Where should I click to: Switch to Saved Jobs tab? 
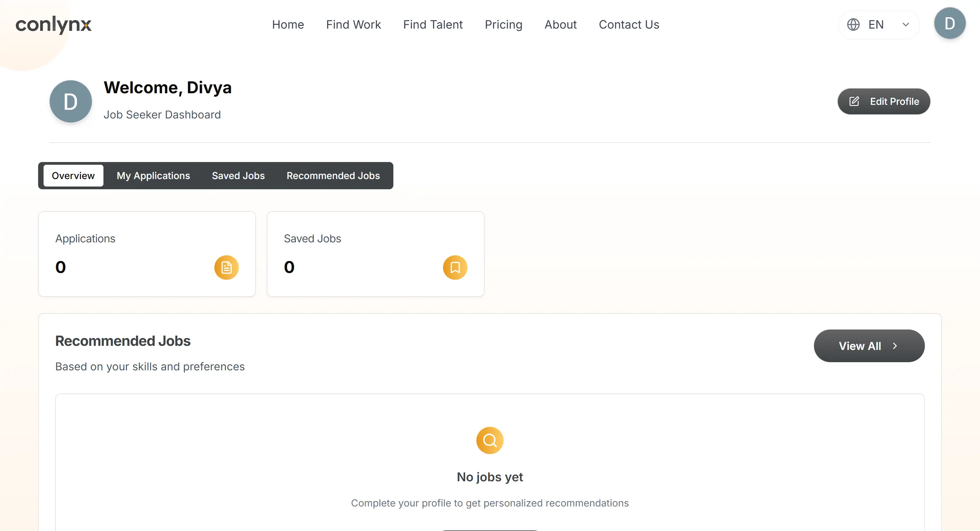click(238, 176)
